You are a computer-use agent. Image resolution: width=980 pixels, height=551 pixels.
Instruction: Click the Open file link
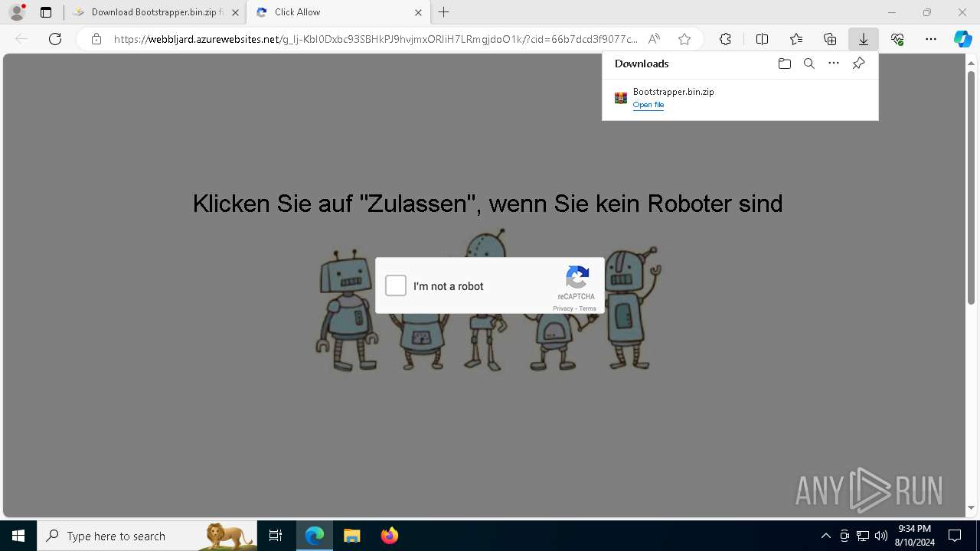648,105
